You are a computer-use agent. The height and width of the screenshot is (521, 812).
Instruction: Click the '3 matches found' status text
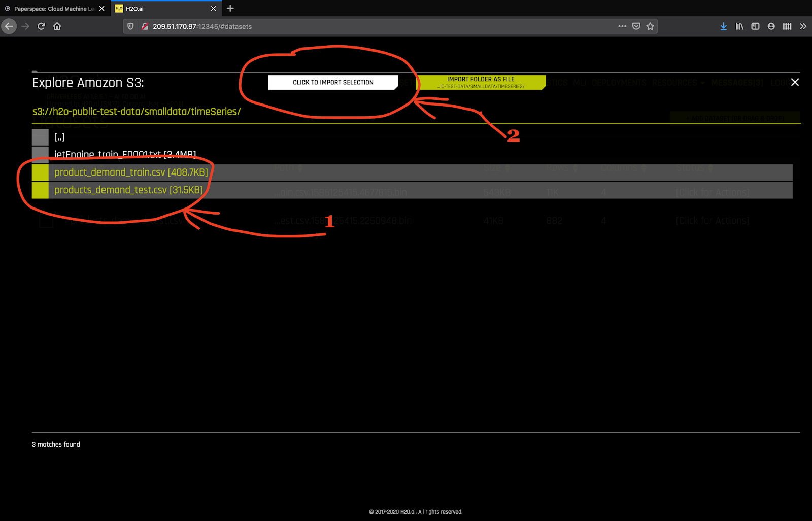56,444
